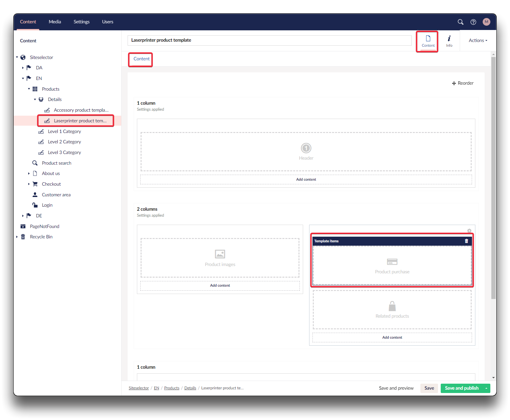Switch to the Settings section
The image size is (510, 420).
(x=81, y=22)
